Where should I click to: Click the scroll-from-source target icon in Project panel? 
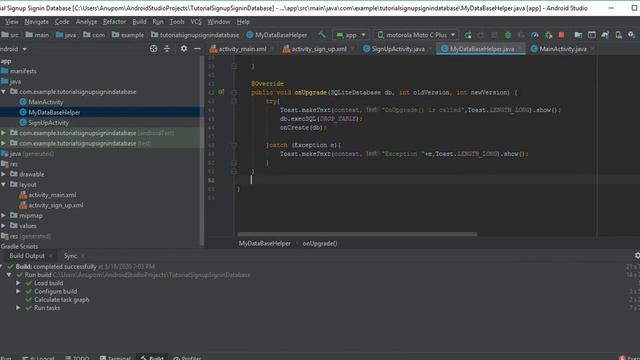[153, 49]
